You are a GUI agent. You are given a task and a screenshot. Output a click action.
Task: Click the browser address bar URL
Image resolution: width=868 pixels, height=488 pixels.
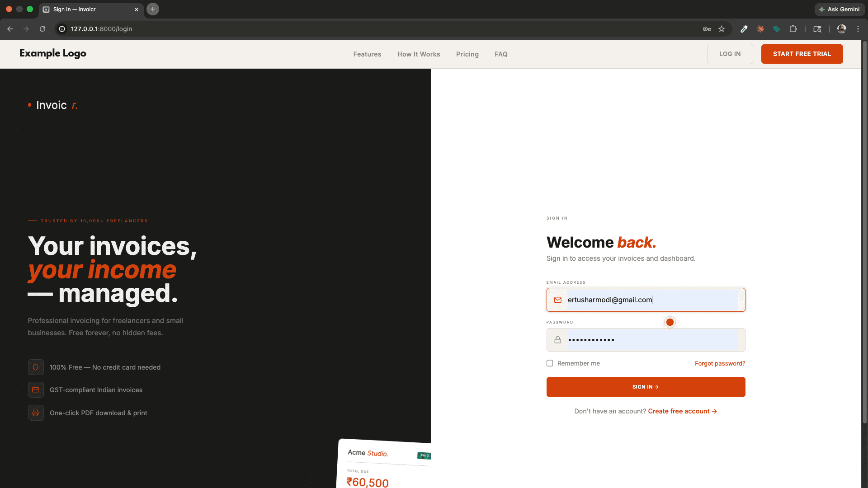[x=102, y=29]
